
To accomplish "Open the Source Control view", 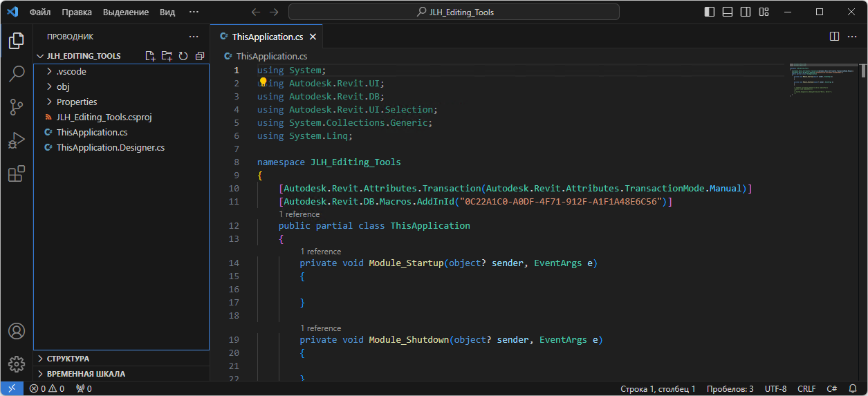I will (x=17, y=107).
